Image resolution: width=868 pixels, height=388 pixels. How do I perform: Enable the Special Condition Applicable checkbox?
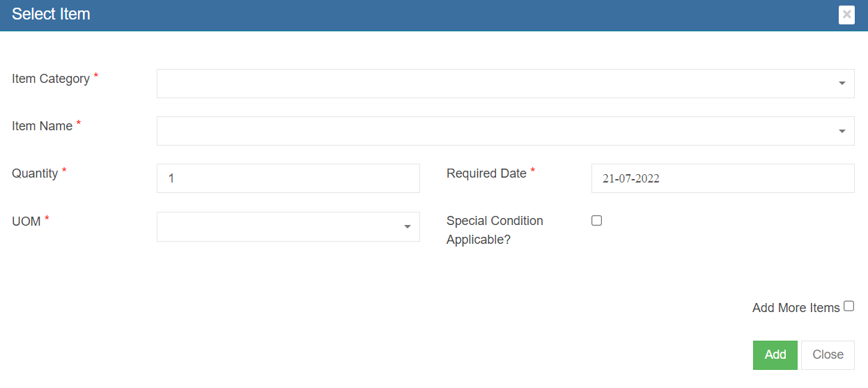pyautogui.click(x=596, y=221)
